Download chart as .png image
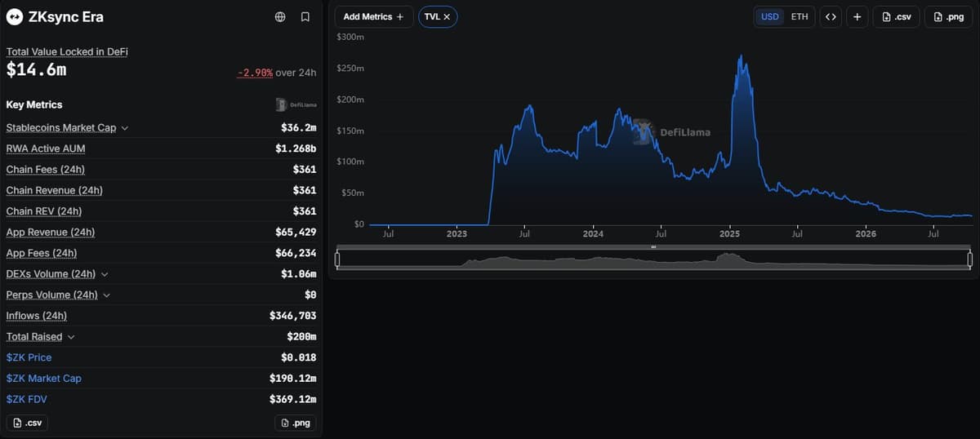The width and height of the screenshot is (980, 439). pyautogui.click(x=949, y=16)
